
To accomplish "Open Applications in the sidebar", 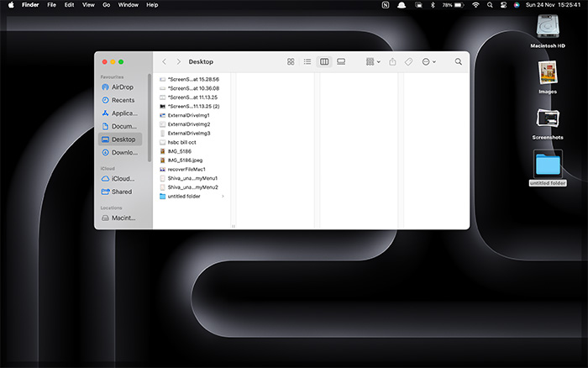I will (120, 113).
